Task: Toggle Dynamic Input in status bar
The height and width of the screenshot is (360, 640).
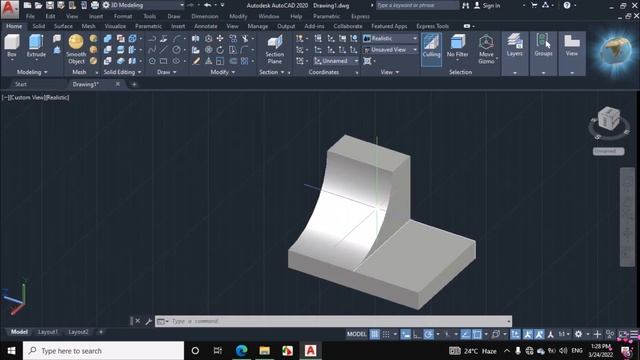Action: (x=405, y=334)
